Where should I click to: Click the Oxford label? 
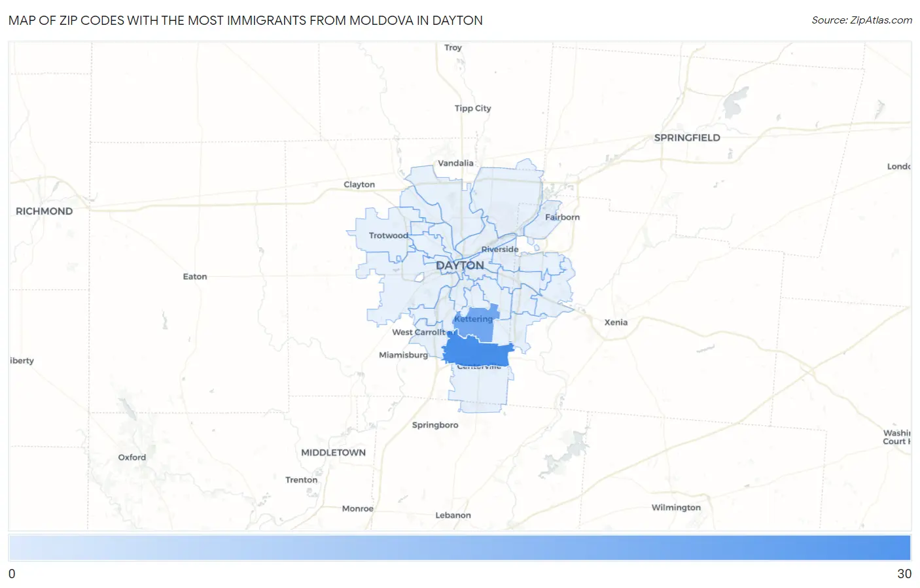(132, 457)
